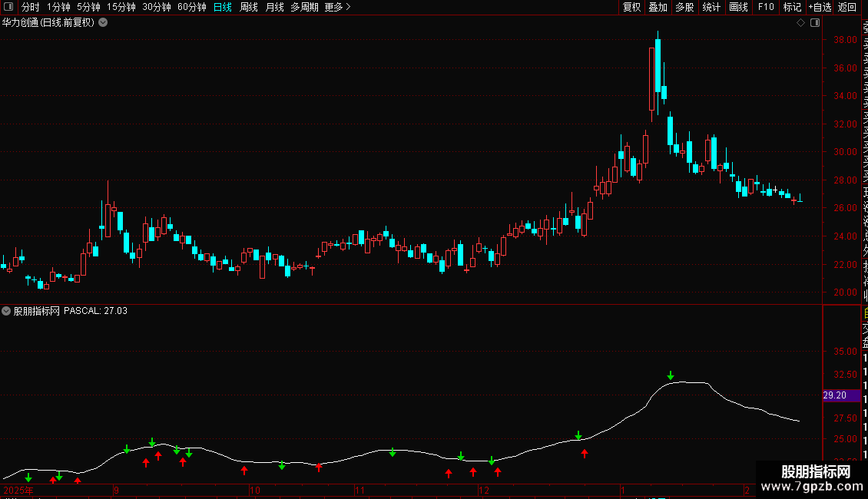Click the 35.00 indicator axis label
The width and height of the screenshot is (868, 499).
coord(845,352)
